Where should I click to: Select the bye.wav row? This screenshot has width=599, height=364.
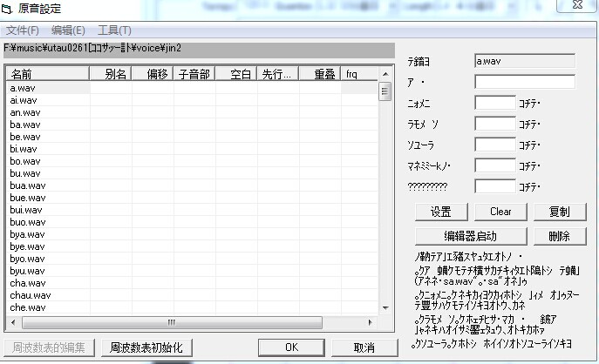pyautogui.click(x=192, y=246)
